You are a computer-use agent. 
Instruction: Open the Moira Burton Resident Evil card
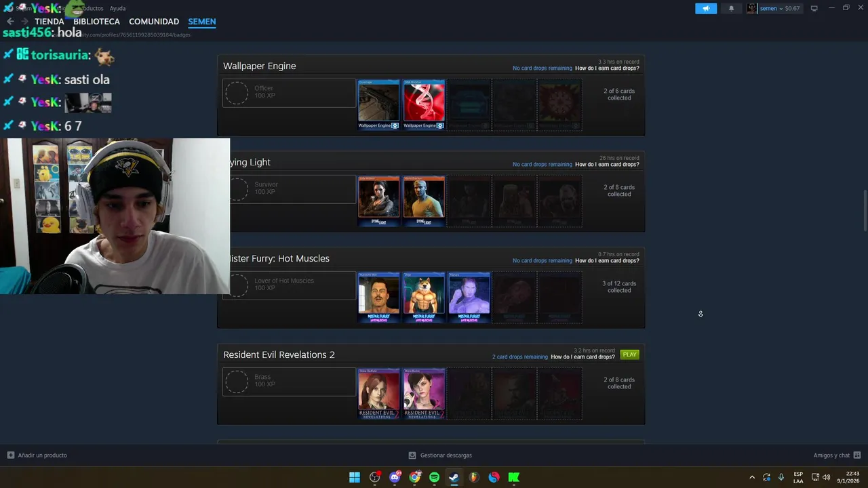pyautogui.click(x=424, y=393)
